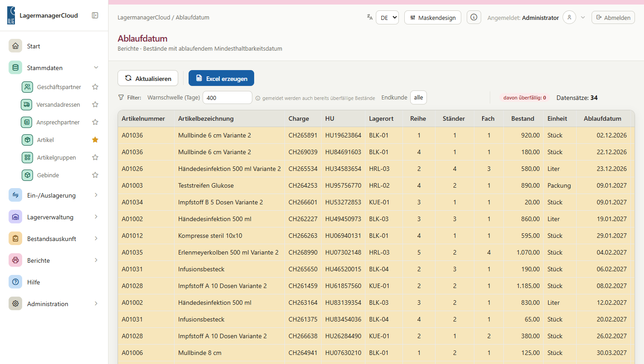Click the Artikelgruppen grid icon
This screenshot has height=364, width=644.
(27, 157)
